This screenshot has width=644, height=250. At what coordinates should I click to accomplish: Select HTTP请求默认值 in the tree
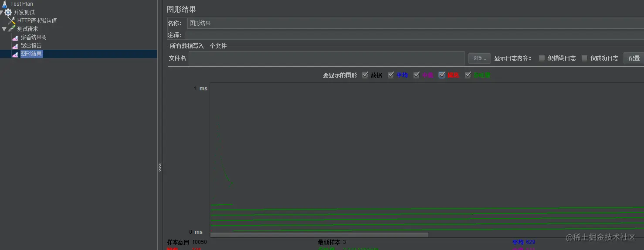(37, 21)
